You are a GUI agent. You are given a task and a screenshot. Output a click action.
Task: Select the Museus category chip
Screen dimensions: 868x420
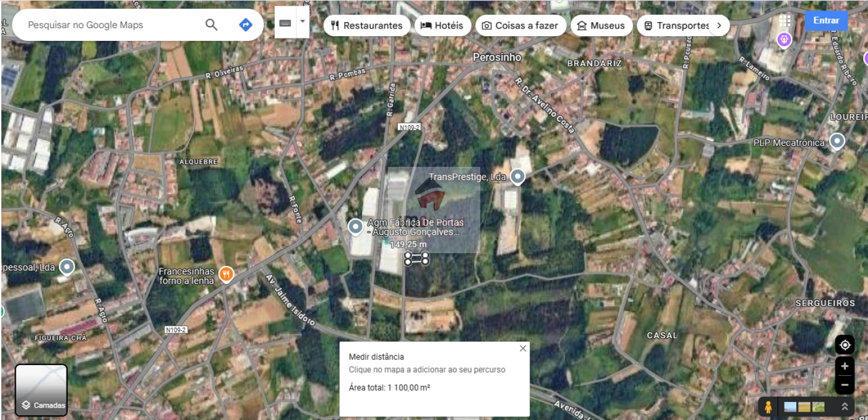(601, 26)
